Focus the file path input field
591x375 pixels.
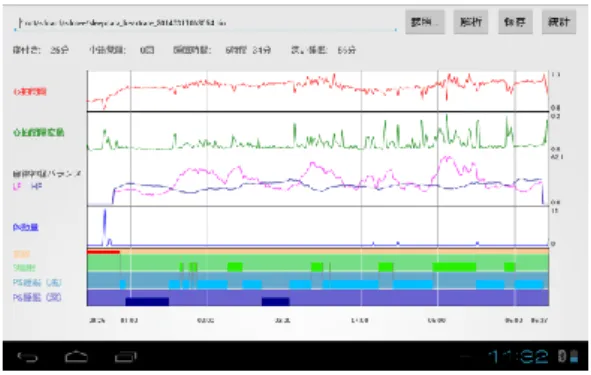[x=205, y=23]
